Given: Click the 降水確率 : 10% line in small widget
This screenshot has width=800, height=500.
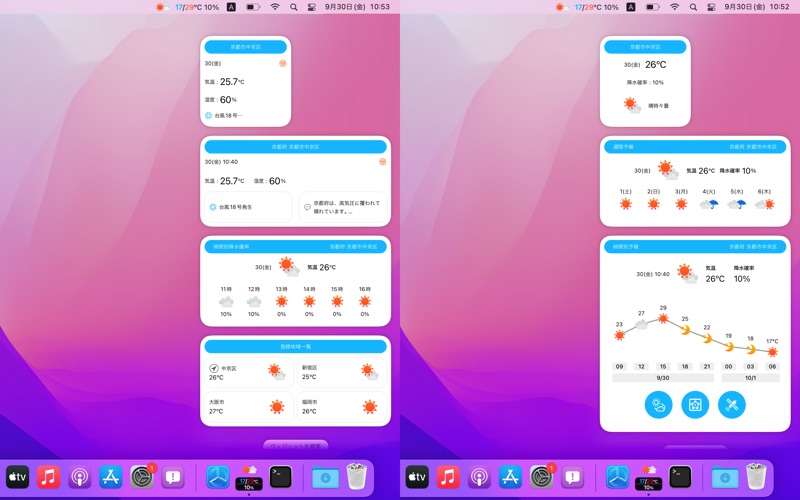Looking at the screenshot, I should [645, 82].
